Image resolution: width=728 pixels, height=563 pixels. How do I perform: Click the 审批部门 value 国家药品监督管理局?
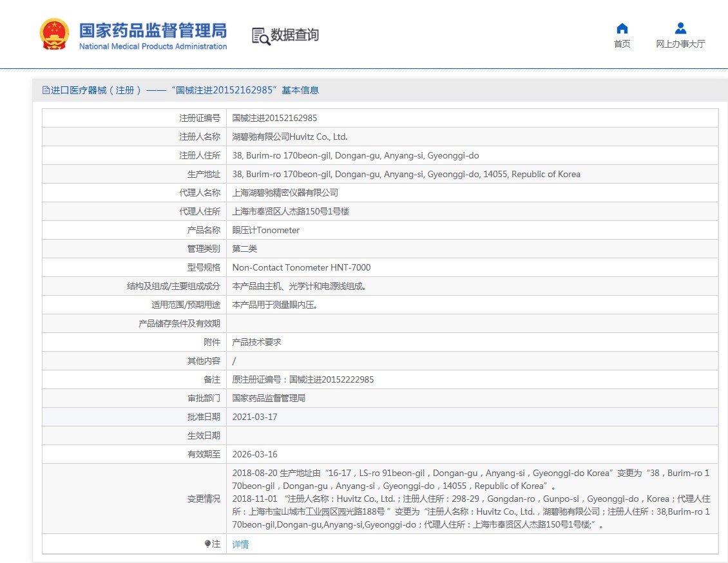269,398
